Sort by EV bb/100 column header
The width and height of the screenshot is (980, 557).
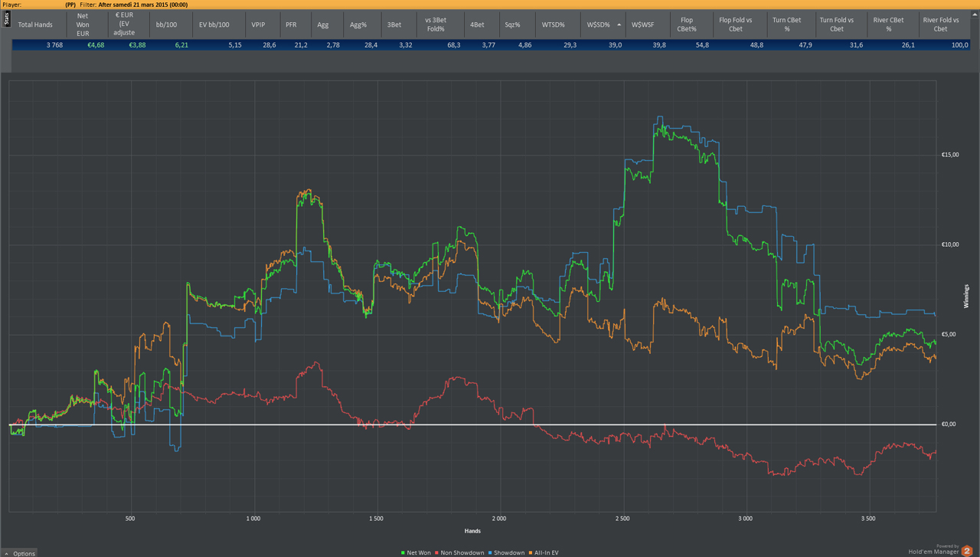(219, 25)
